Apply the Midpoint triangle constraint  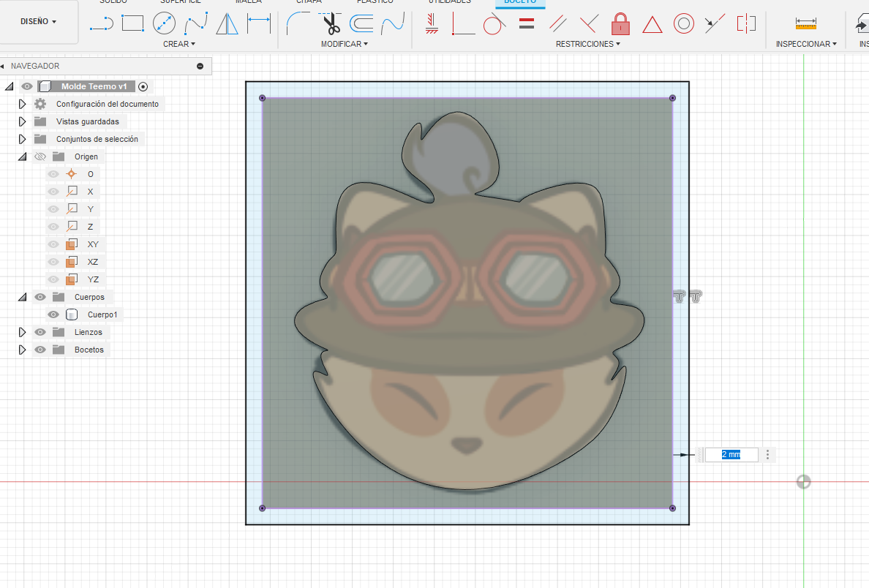coord(652,24)
